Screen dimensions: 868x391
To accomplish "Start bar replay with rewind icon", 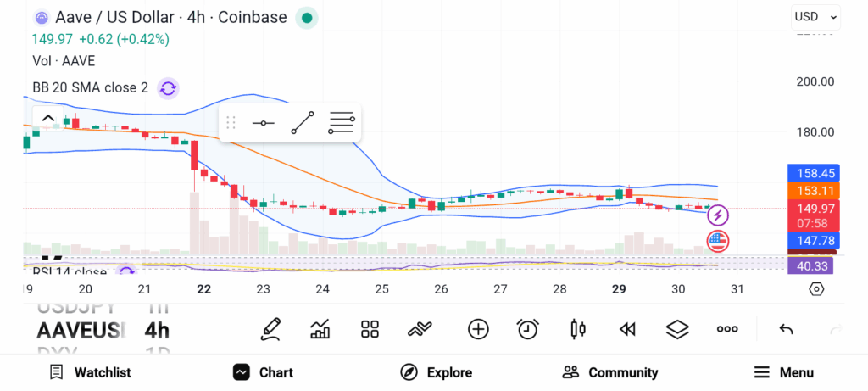I will [627, 330].
